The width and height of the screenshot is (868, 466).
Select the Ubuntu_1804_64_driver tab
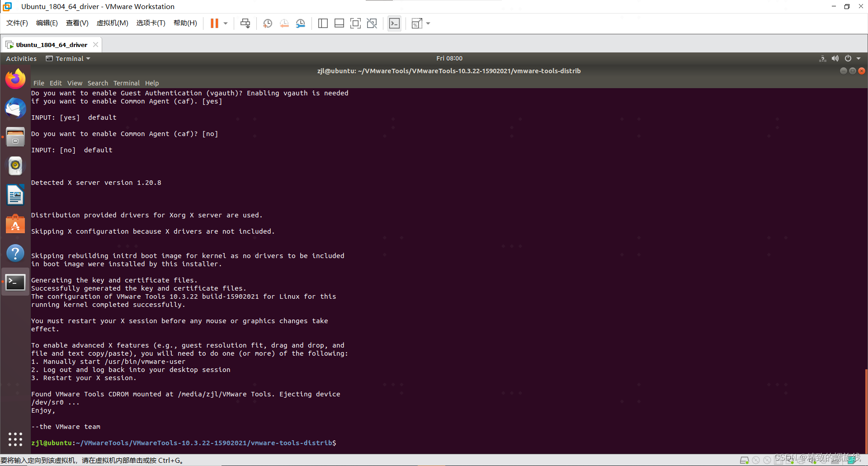(50, 44)
